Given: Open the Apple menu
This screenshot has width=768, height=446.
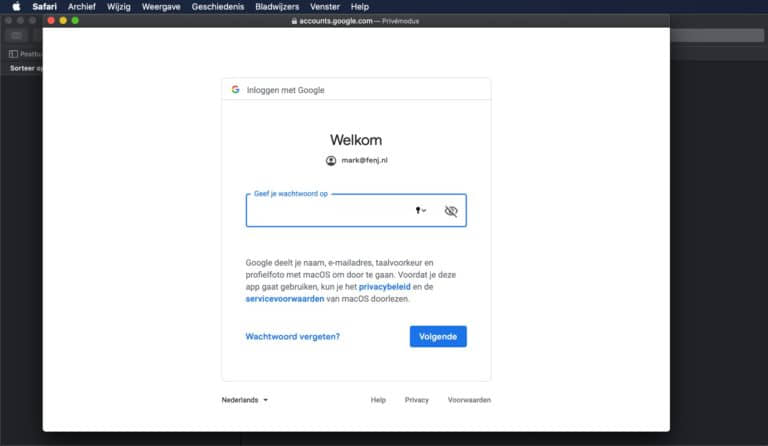Looking at the screenshot, I should pyautogui.click(x=16, y=6).
